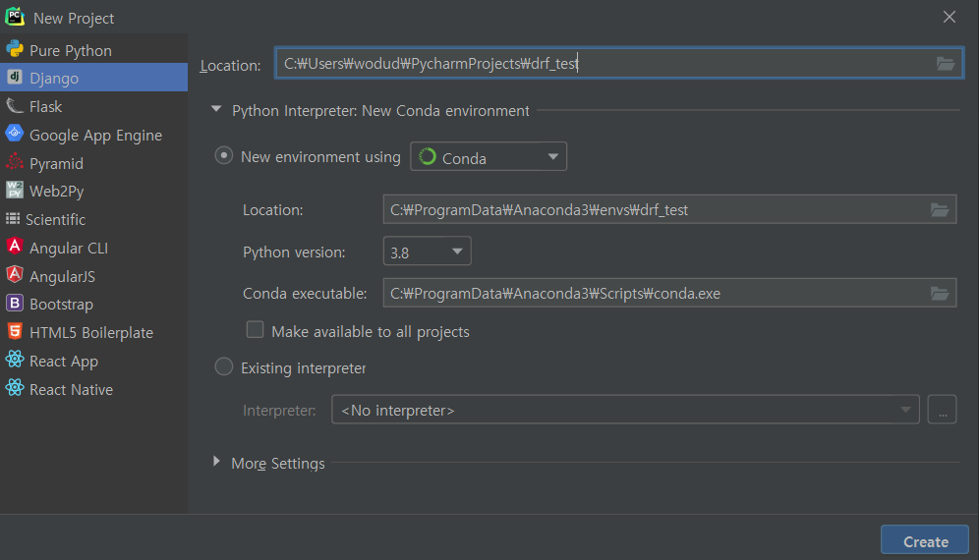Select the Existing interpreter radio button
The height and width of the screenshot is (560, 979).
coord(224,367)
